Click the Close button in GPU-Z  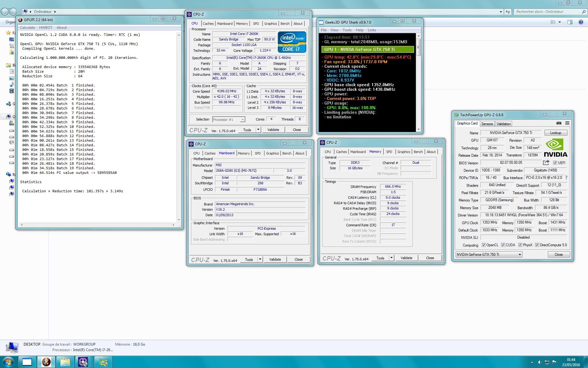(559, 255)
